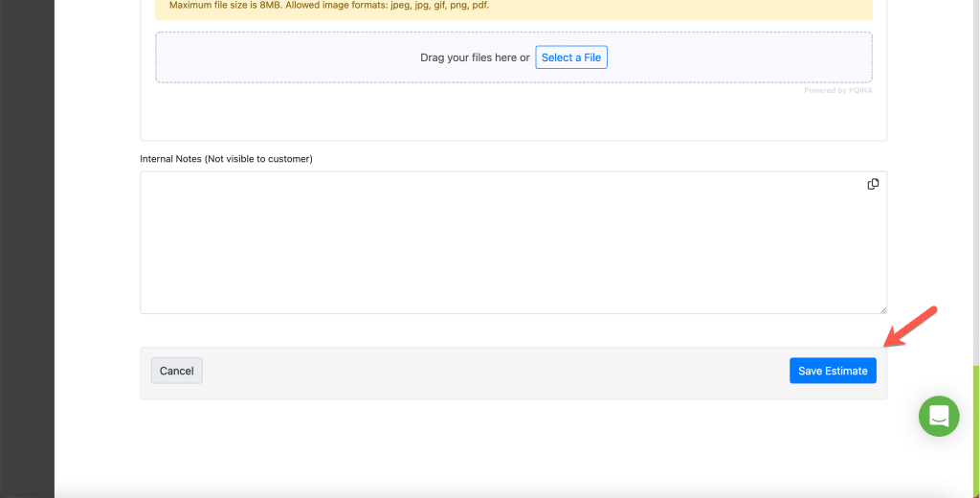Click the 'Internal Notes (Not visible to customer)' label

click(226, 159)
